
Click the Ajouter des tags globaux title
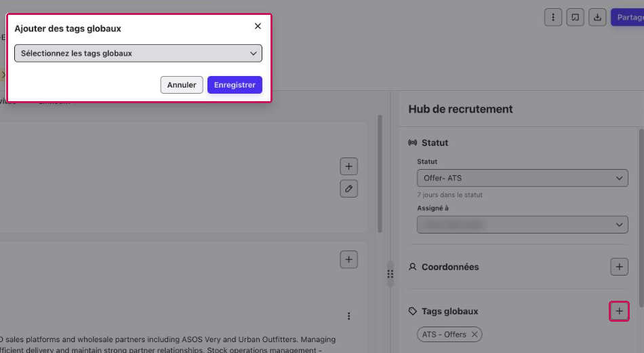(68, 29)
